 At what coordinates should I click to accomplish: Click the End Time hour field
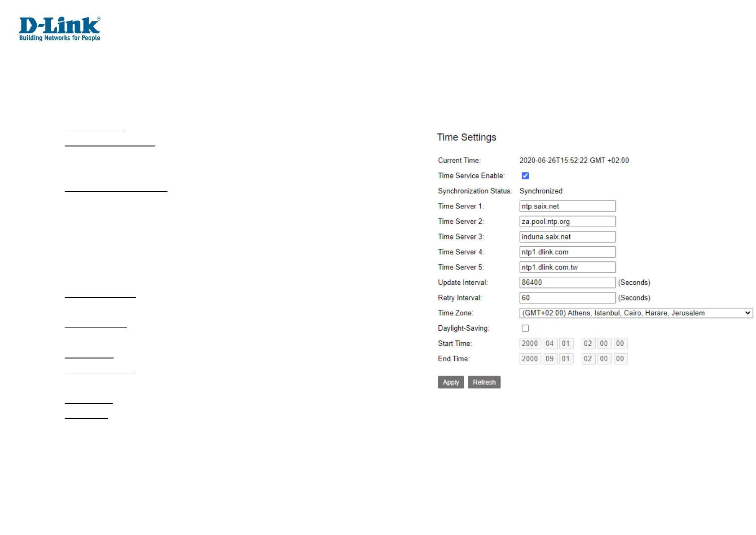(589, 359)
